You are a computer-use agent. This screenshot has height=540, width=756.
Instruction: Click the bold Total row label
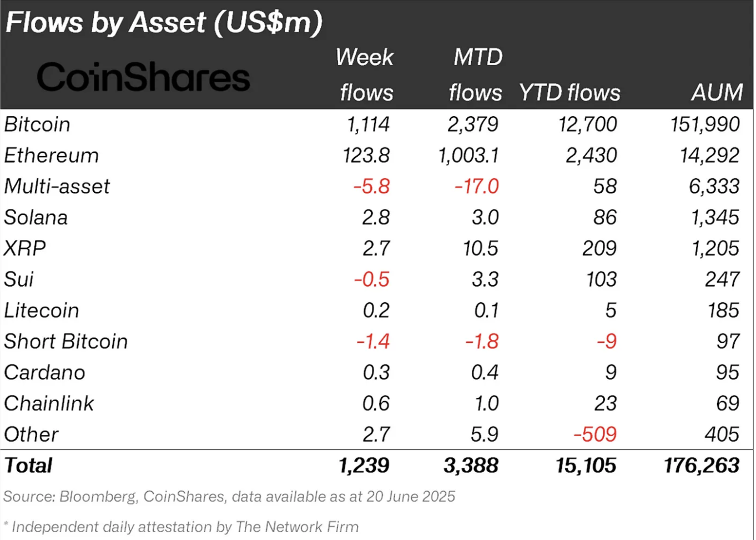coord(28,466)
